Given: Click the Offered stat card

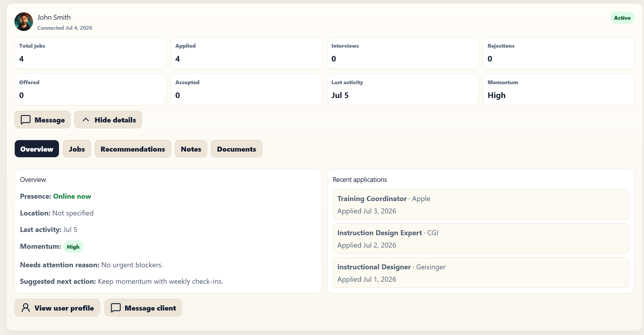Looking at the screenshot, I should click(90, 89).
